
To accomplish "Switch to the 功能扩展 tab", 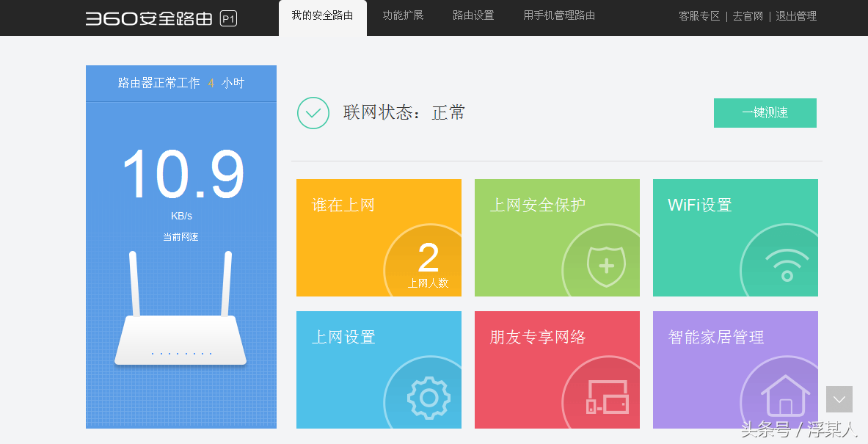I will click(403, 15).
